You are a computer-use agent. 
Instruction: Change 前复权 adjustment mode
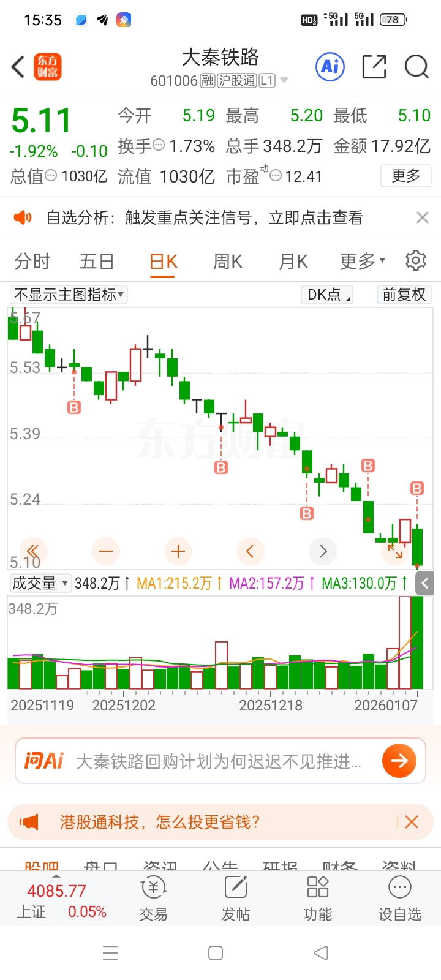pos(404,295)
